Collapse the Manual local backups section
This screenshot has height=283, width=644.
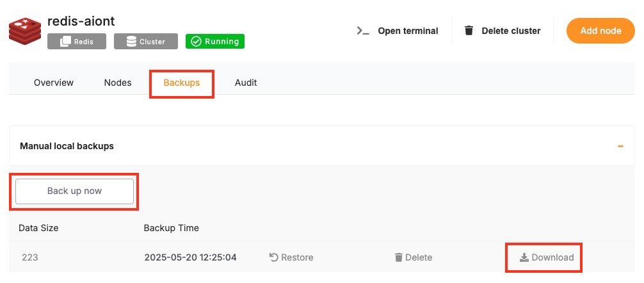[x=620, y=146]
